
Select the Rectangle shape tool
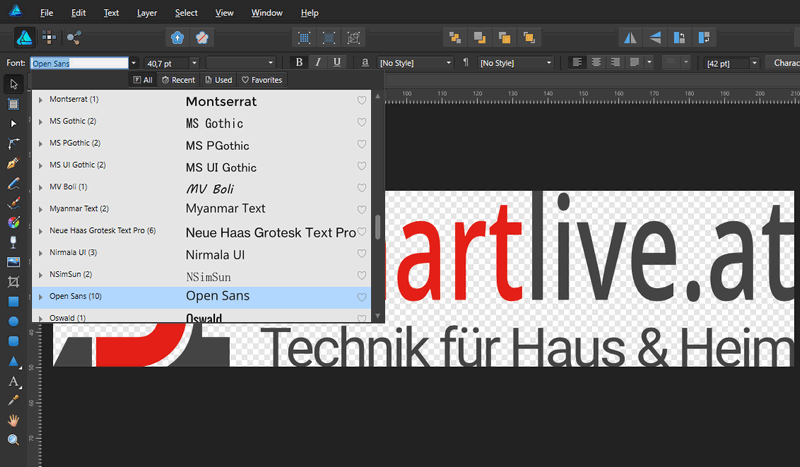(x=14, y=302)
